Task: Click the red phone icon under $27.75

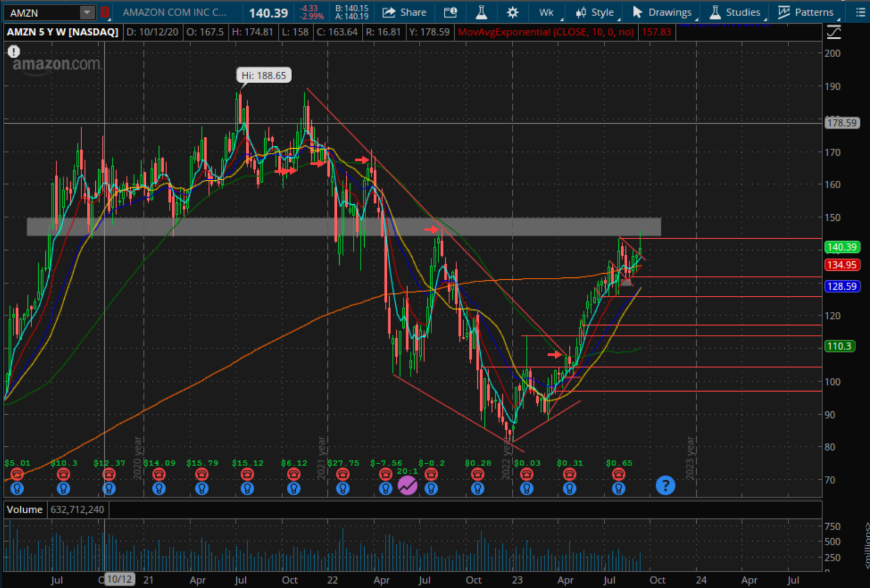Action: (x=343, y=474)
